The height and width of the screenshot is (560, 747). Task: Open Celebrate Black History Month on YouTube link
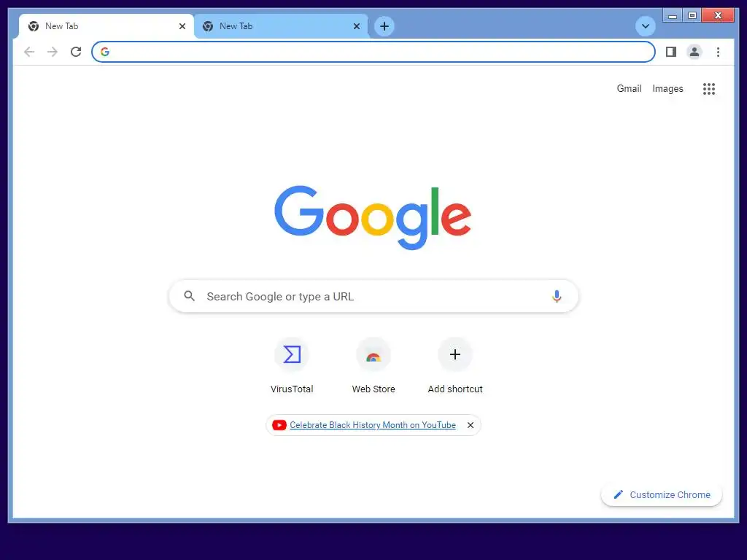coord(373,425)
